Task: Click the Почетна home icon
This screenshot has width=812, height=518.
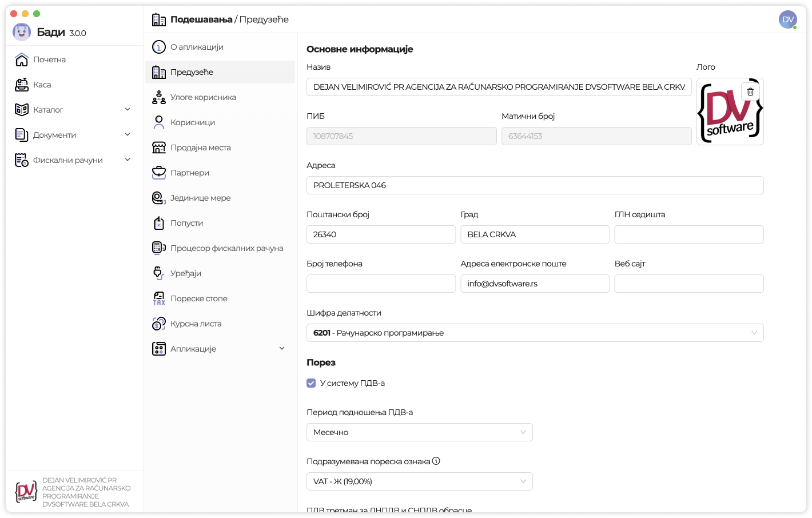Action: pyautogui.click(x=22, y=59)
